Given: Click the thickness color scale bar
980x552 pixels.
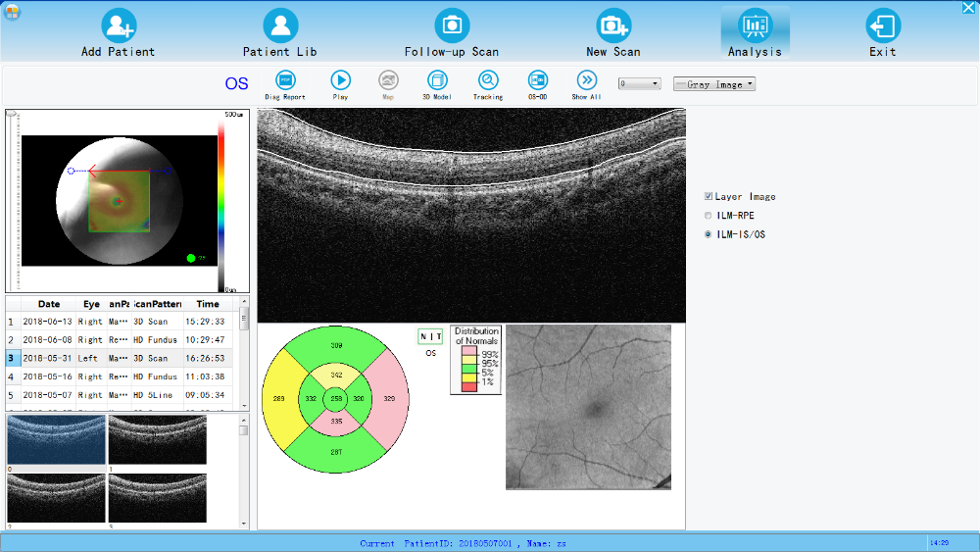Looking at the screenshot, I should 221,204.
